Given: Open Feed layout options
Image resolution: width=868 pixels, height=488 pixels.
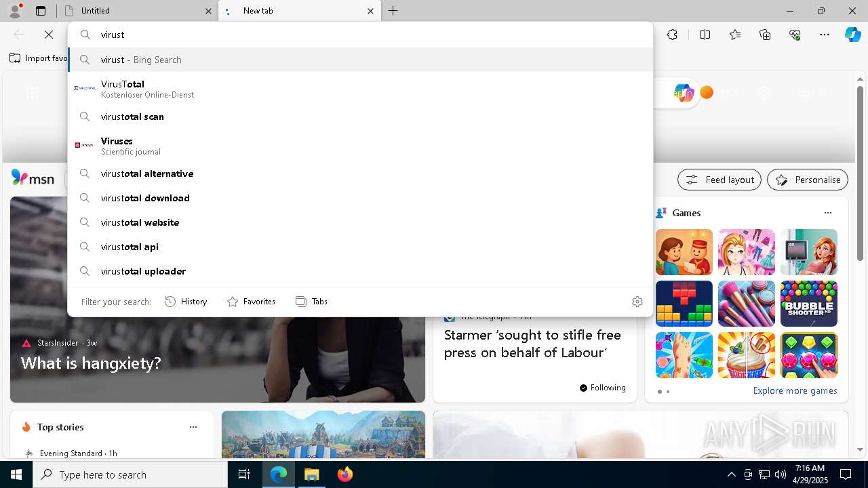Looking at the screenshot, I should [x=719, y=180].
